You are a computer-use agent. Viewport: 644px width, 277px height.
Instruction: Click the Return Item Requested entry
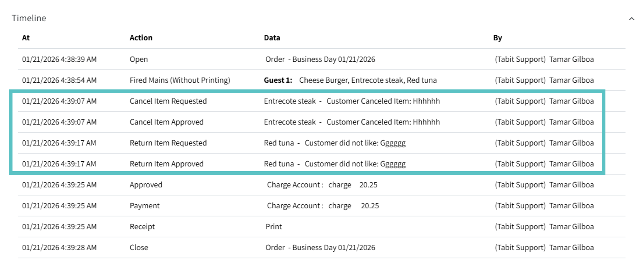pos(168,143)
